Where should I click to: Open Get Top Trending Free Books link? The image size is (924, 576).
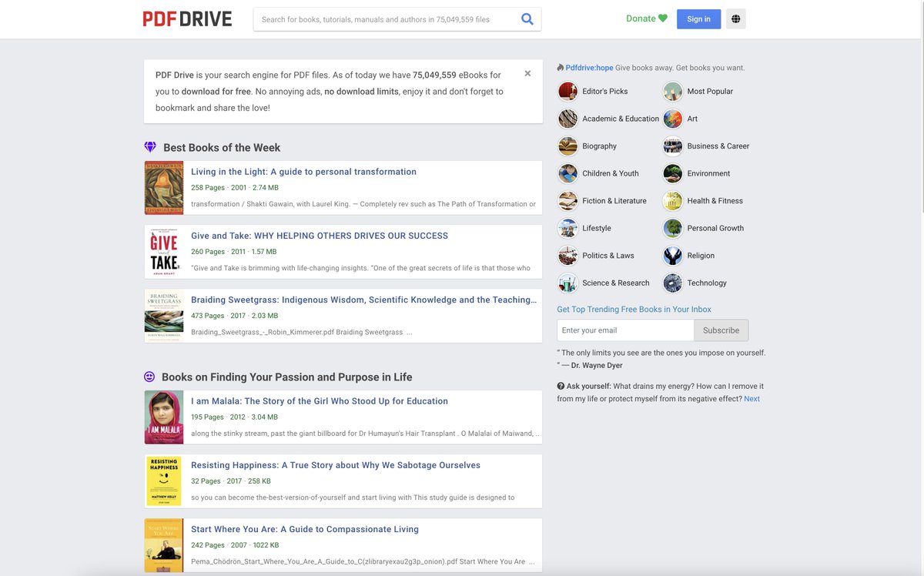pos(634,310)
